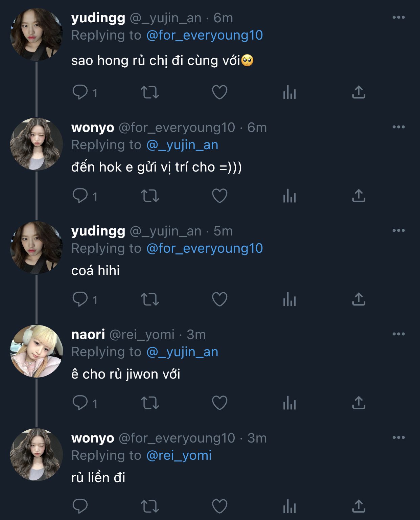Screen dimensions: 420x520
Task: Open more options on the "rủ liền đi" tweet
Action: (x=398, y=438)
